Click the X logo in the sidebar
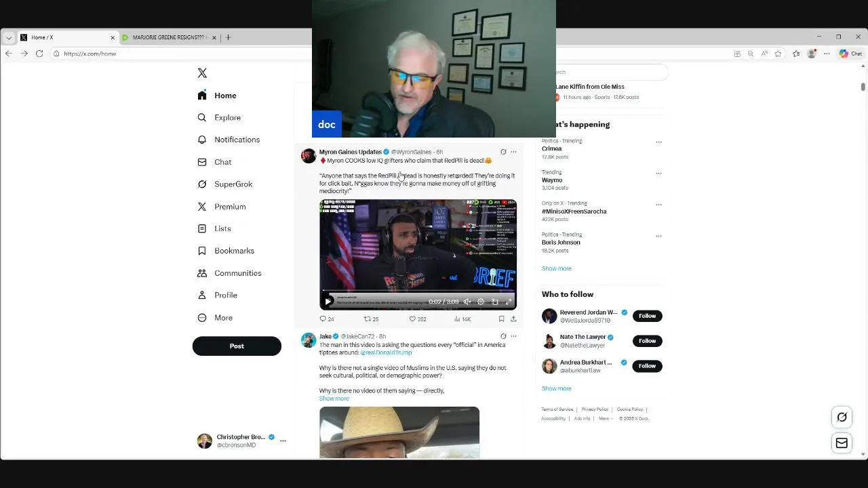Screen dimensions: 868x488 coord(202,73)
